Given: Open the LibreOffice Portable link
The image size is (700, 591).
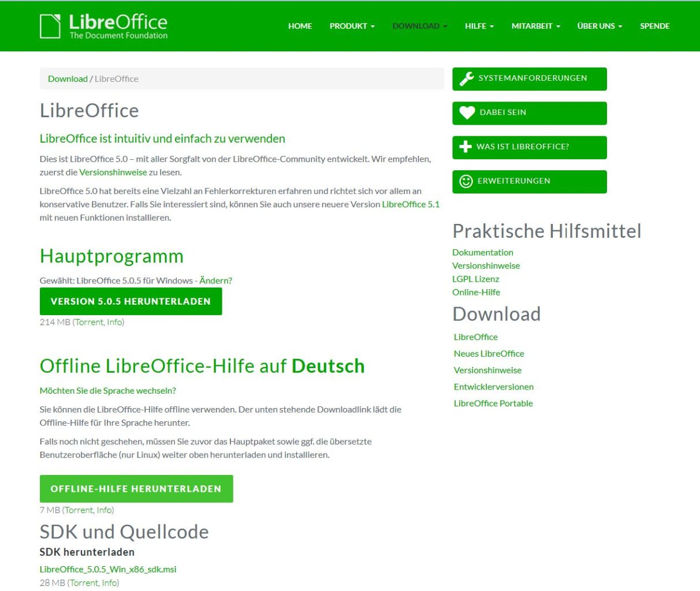Looking at the screenshot, I should pos(493,403).
